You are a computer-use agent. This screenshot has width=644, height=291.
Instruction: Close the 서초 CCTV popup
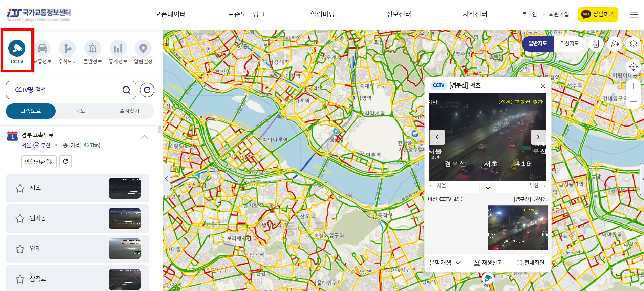click(x=543, y=86)
